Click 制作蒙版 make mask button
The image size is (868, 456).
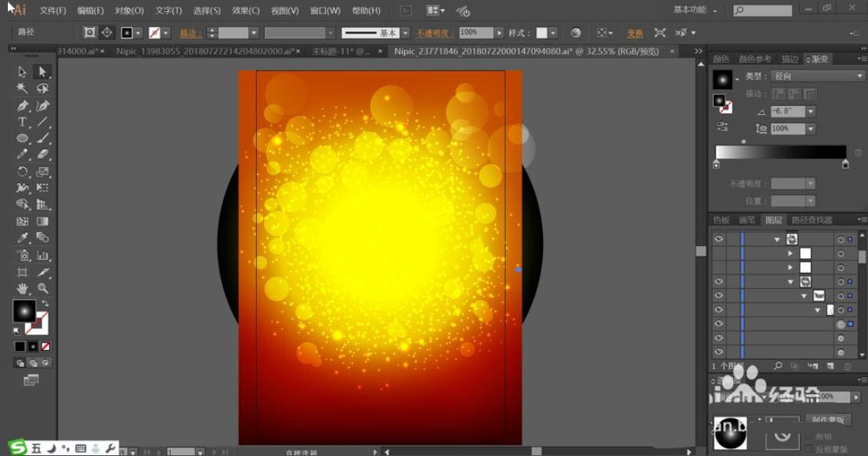828,420
